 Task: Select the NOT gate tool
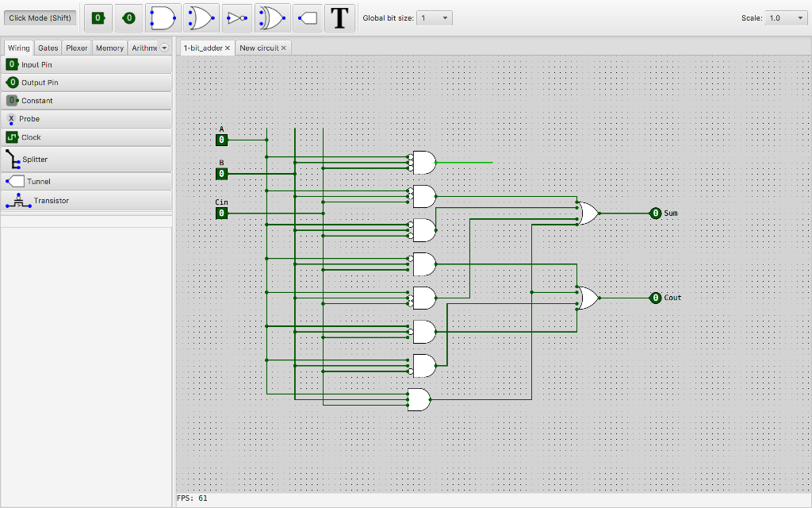point(236,17)
